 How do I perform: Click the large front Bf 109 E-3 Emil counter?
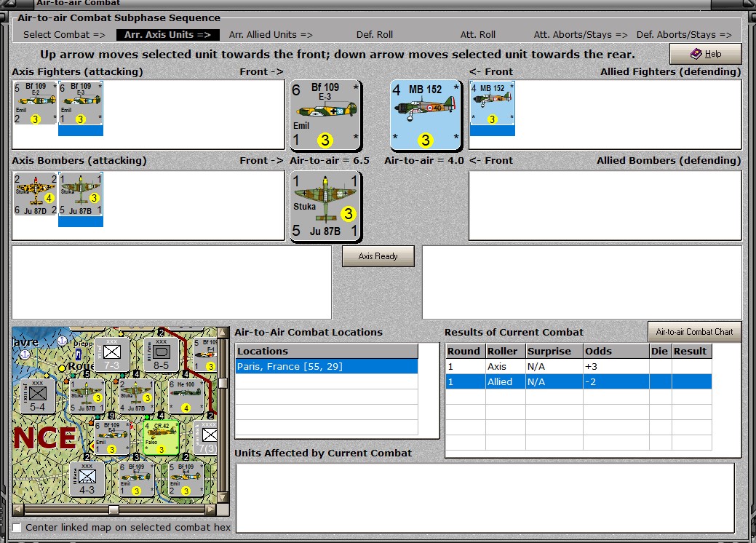point(325,115)
